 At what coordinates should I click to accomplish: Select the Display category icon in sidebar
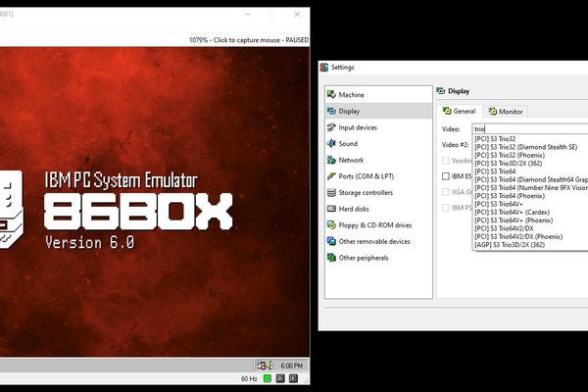click(x=331, y=111)
